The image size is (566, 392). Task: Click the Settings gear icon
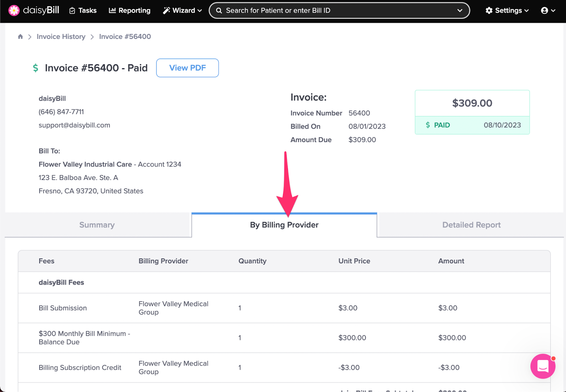pos(489,11)
